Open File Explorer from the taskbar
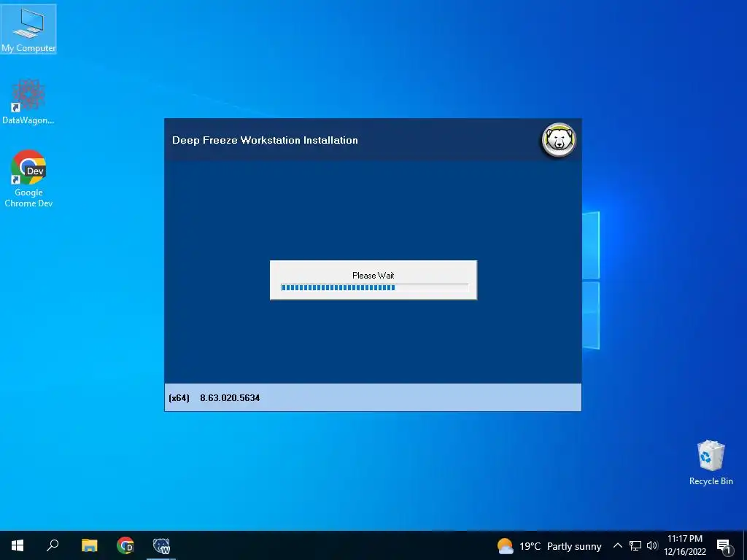 pyautogui.click(x=89, y=545)
